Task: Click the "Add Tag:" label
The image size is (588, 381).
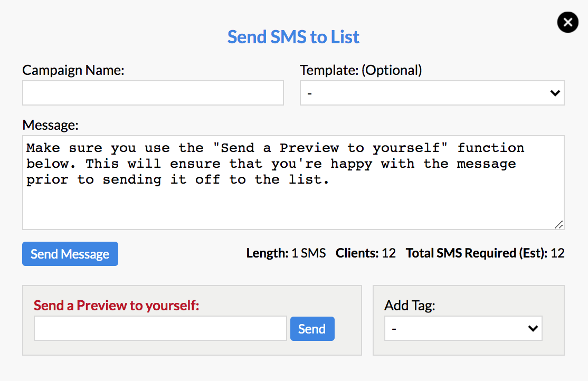Action: [x=410, y=305]
